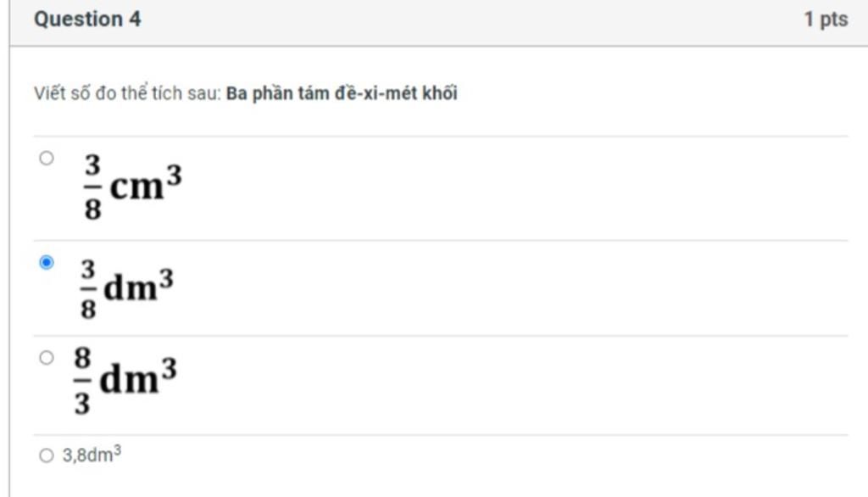868x497 pixels.
Task: Click the word đề-xi-mét in the question
Action: [376, 93]
